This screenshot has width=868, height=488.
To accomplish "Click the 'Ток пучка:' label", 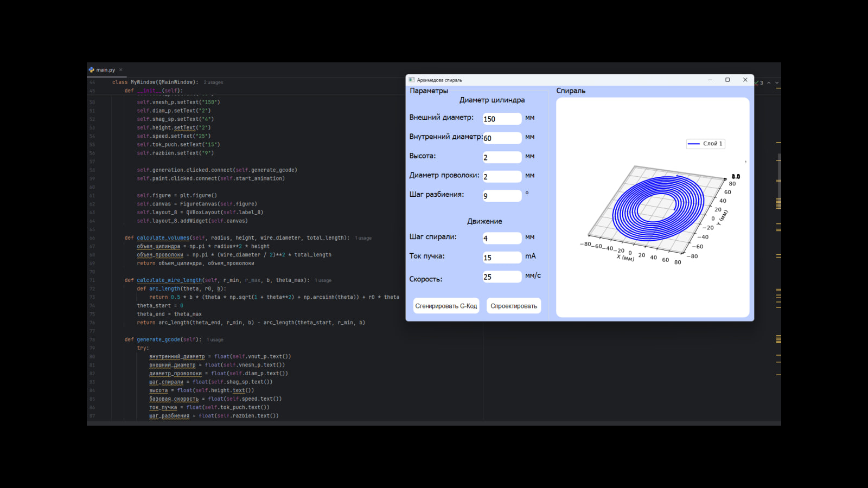I will coord(427,256).
